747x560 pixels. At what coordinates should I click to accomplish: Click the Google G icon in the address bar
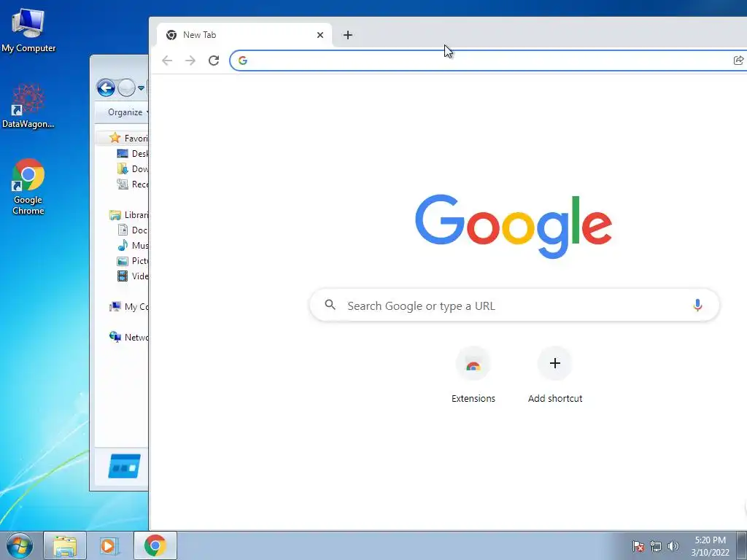tap(243, 61)
